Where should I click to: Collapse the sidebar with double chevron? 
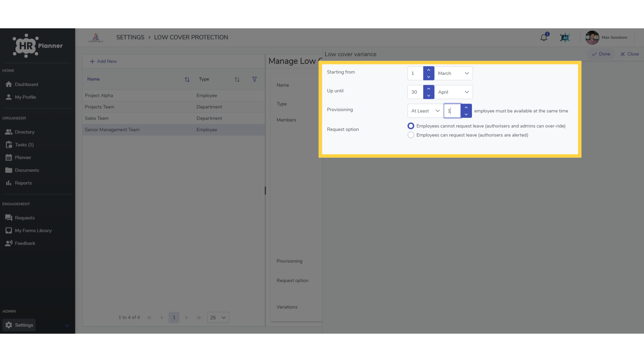[x=67, y=325]
